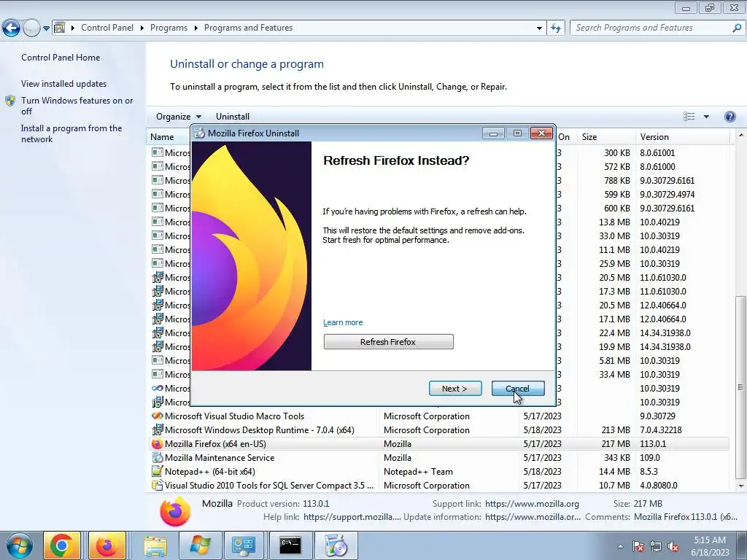Screen dimensions: 747x560
Task: Show hidden system tray icons
Action: point(620,546)
